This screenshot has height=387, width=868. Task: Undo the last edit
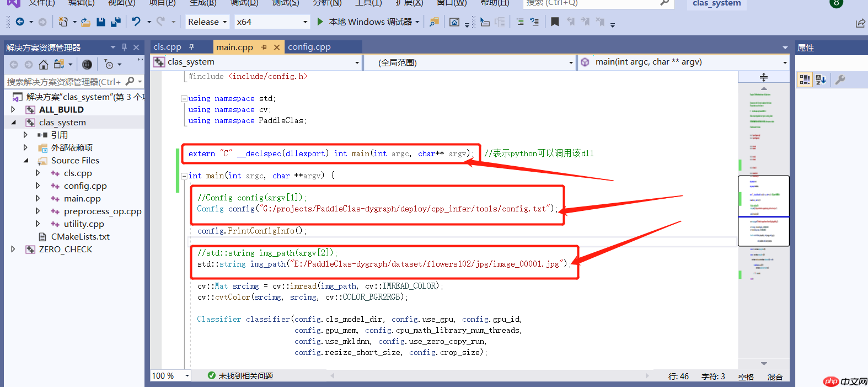click(x=136, y=22)
